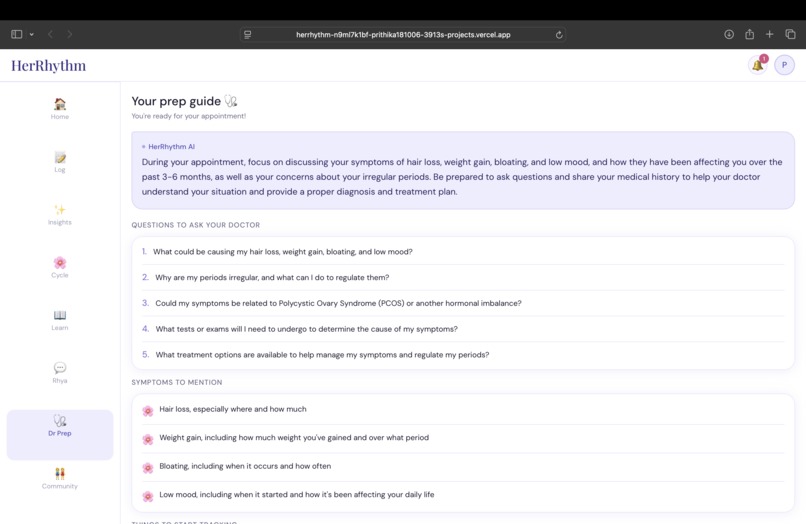The height and width of the screenshot is (524, 806).
Task: Click the flower icon next to Bloating
Action: click(148, 468)
